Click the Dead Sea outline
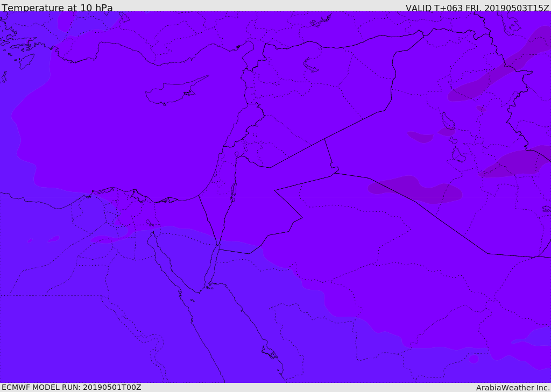 pyautogui.click(x=234, y=191)
